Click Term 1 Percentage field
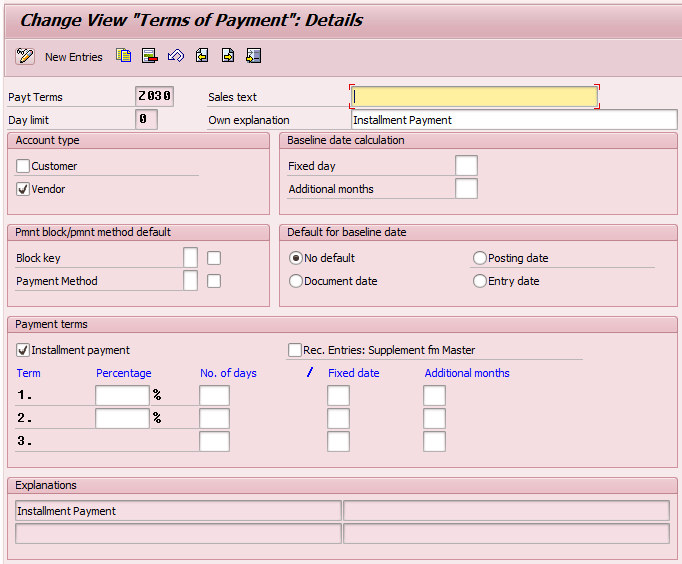 click(122, 395)
